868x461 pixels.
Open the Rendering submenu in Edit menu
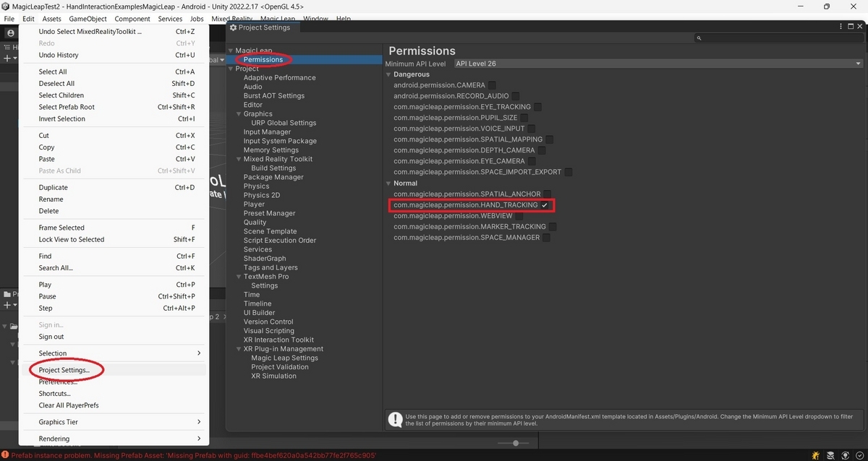pos(114,439)
